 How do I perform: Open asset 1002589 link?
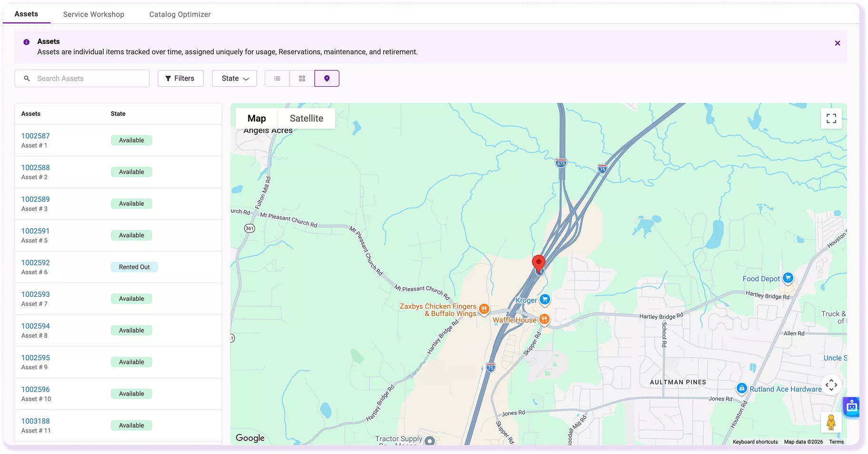[36, 200]
